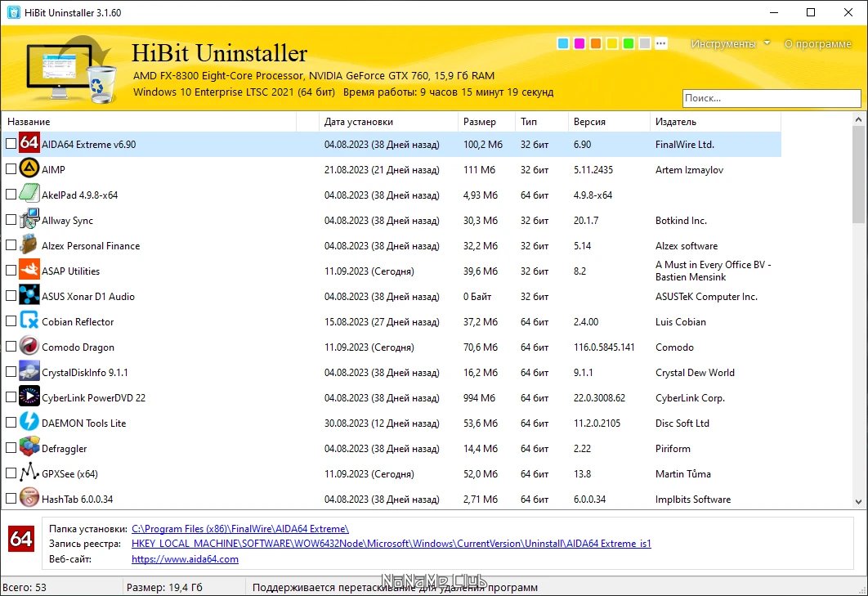Open the Инструменты dropdown menu
The image size is (868, 596).
coord(730,44)
